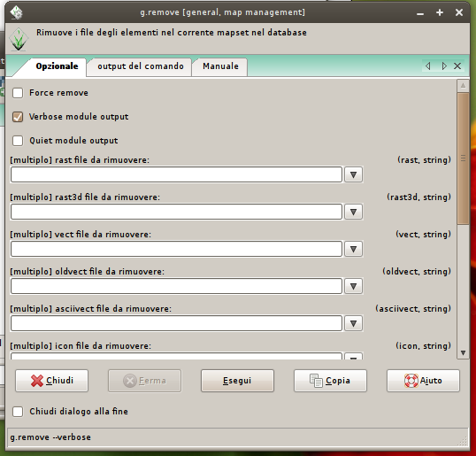Click the right arrow of tab navigation

tap(444, 66)
